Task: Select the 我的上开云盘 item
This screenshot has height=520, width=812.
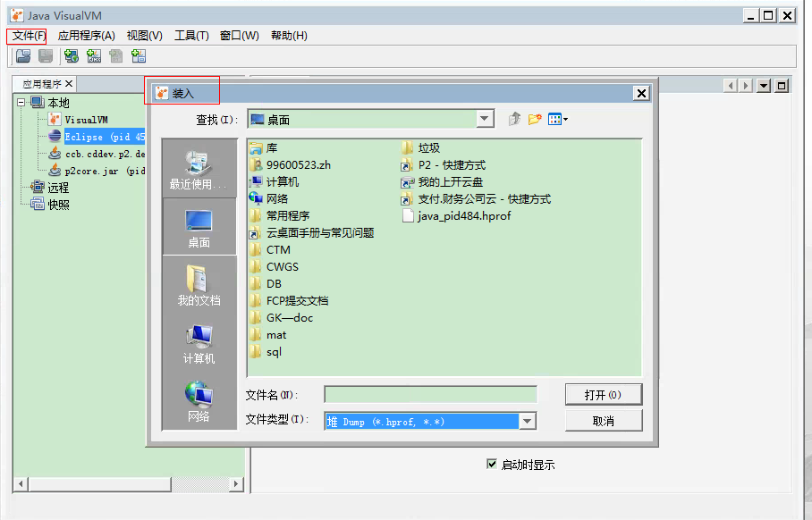Action: (443, 182)
